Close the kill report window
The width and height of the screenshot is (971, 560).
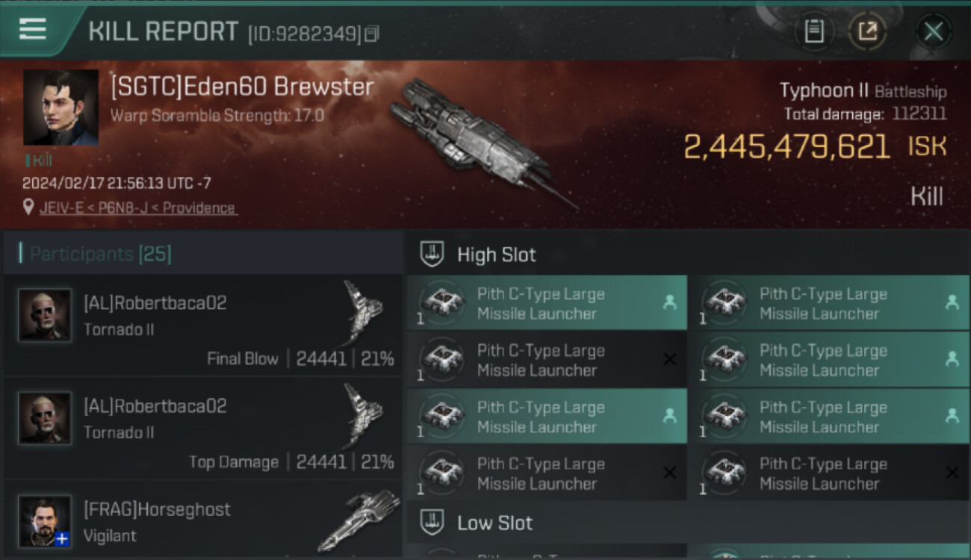pyautogui.click(x=933, y=31)
